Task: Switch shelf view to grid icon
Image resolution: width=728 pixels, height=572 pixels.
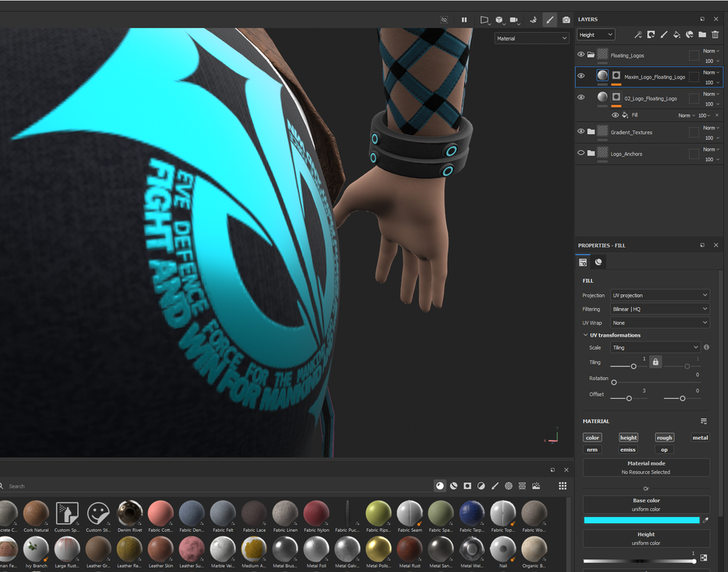Action: pyautogui.click(x=563, y=485)
